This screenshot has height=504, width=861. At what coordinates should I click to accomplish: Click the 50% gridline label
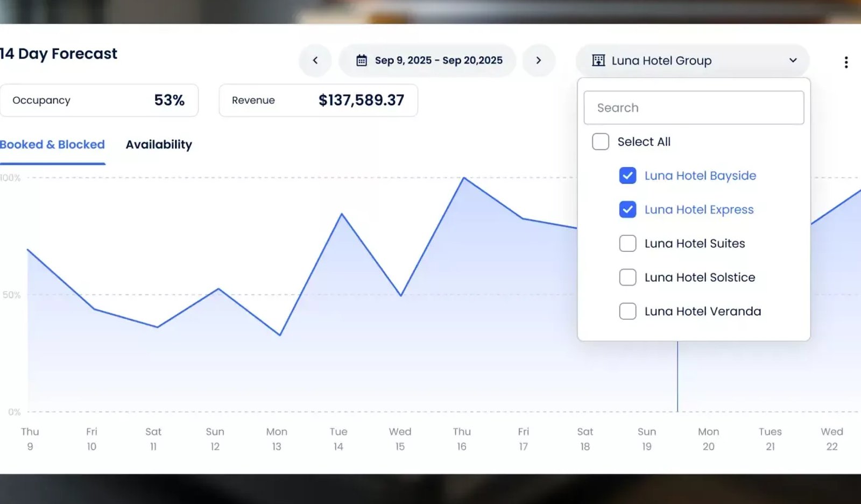coord(11,295)
